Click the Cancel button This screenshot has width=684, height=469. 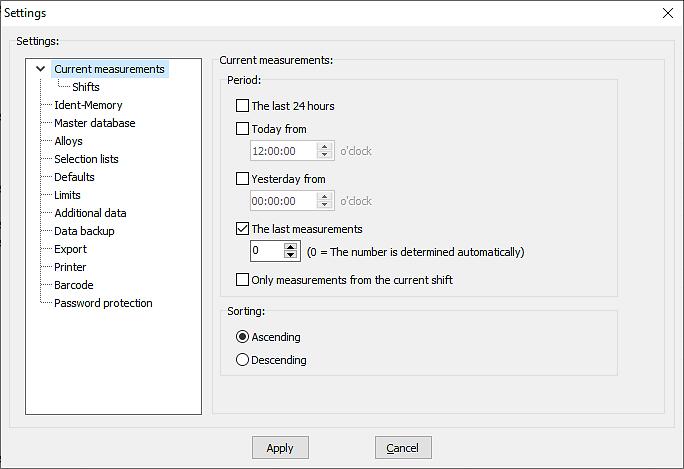click(403, 448)
